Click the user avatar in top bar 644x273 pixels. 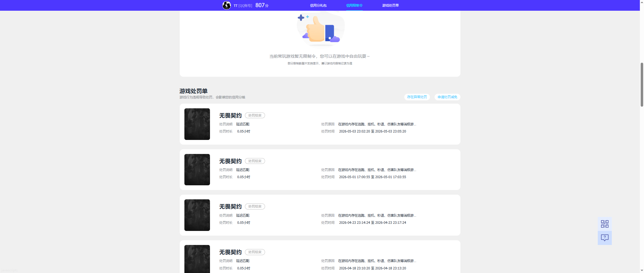pos(227,5)
